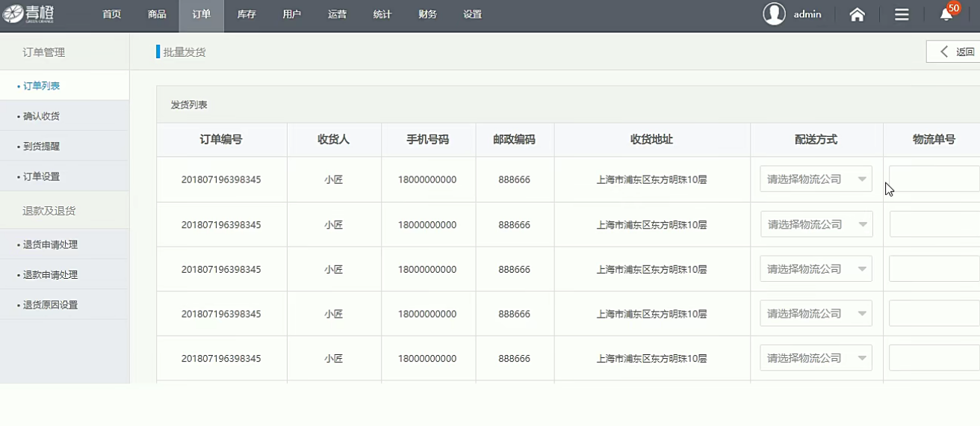Open the 首页 top menu item

point(111,15)
